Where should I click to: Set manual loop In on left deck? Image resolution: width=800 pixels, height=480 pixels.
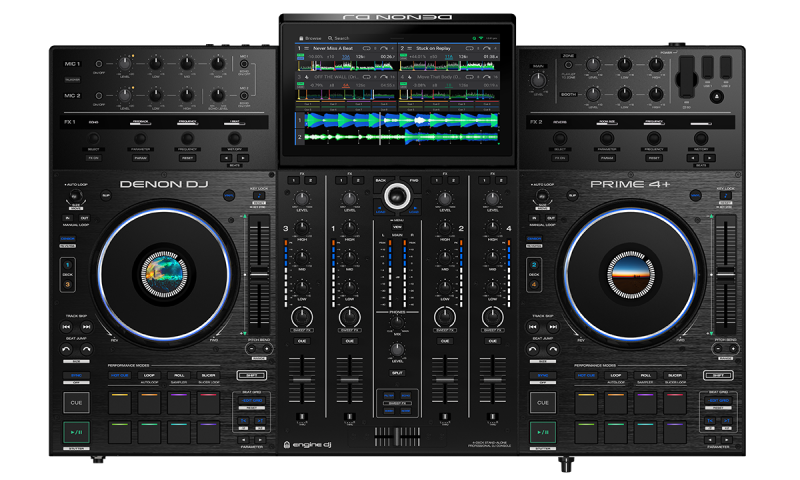[x=67, y=218]
